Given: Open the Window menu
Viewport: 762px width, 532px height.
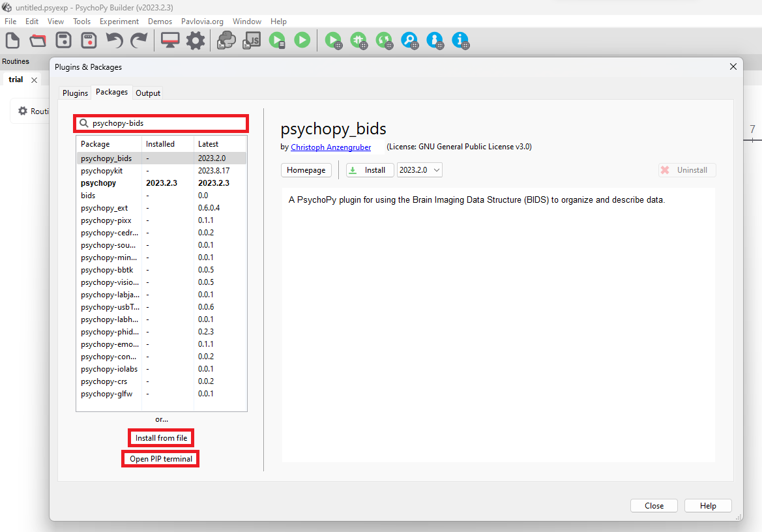Looking at the screenshot, I should (x=247, y=22).
